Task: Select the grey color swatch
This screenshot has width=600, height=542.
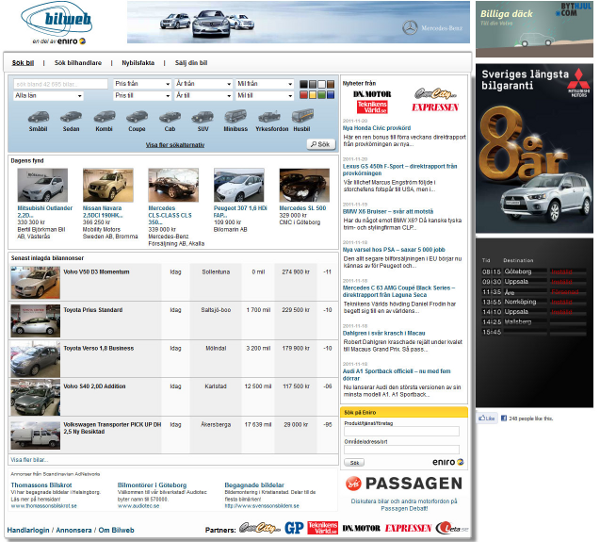Action: (313, 84)
